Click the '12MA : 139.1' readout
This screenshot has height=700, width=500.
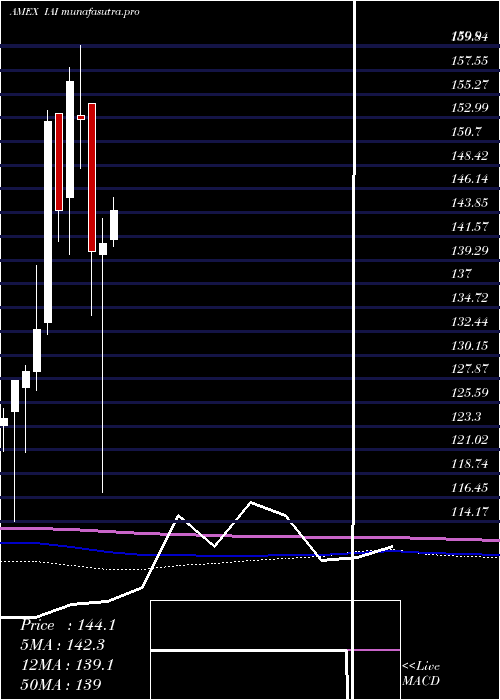tap(67, 665)
